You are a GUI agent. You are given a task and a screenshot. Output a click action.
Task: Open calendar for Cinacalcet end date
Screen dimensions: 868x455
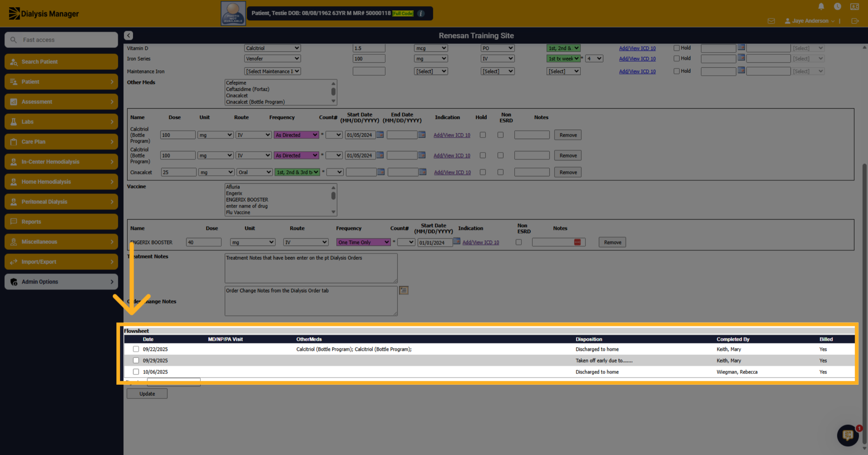tap(422, 172)
